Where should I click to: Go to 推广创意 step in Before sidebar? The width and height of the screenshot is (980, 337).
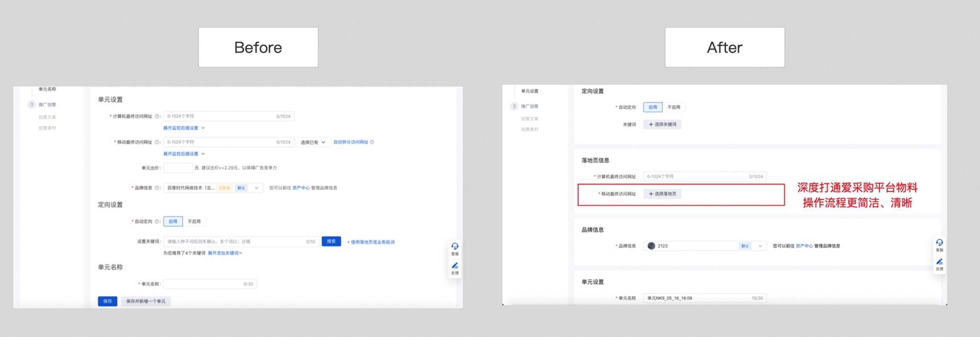[x=47, y=105]
